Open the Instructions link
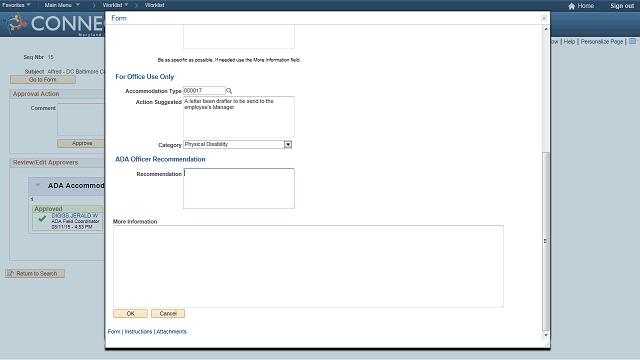The height and width of the screenshot is (360, 640). coord(138,331)
